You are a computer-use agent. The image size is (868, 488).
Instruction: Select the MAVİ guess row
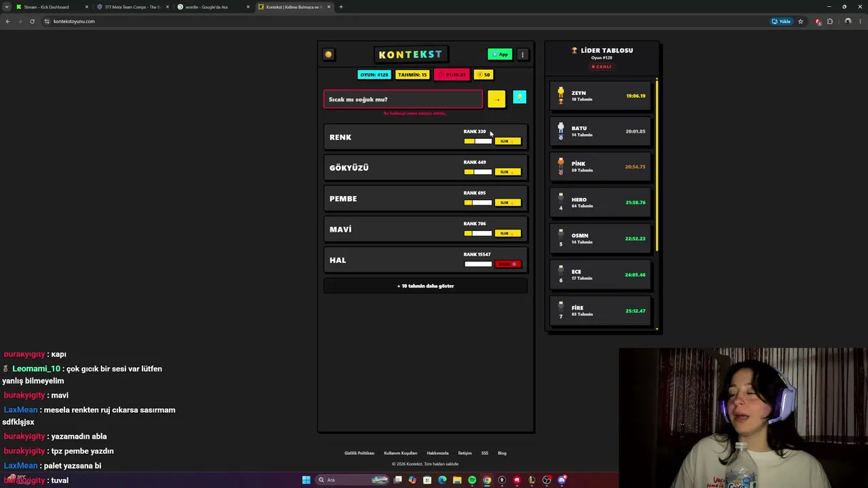(425, 229)
